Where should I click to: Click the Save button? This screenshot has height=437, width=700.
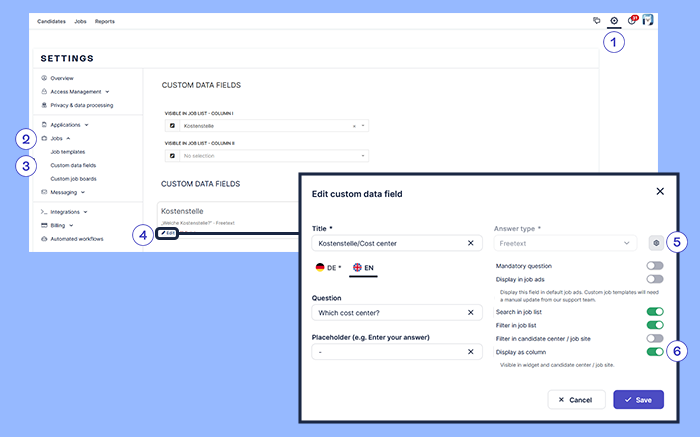click(x=638, y=400)
